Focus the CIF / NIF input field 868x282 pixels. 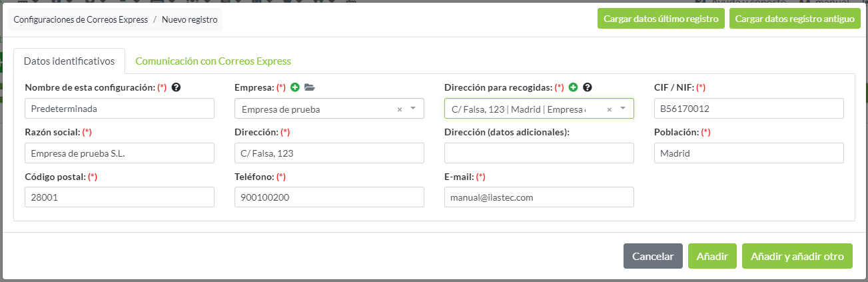point(749,109)
